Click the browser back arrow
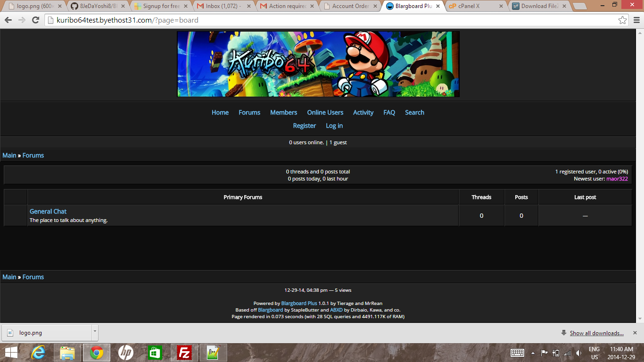 (x=8, y=20)
